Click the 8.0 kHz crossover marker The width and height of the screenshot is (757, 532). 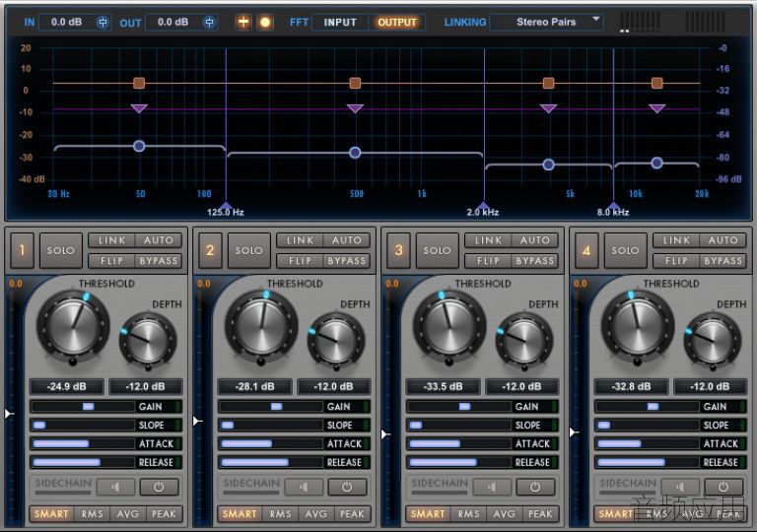pos(613,208)
